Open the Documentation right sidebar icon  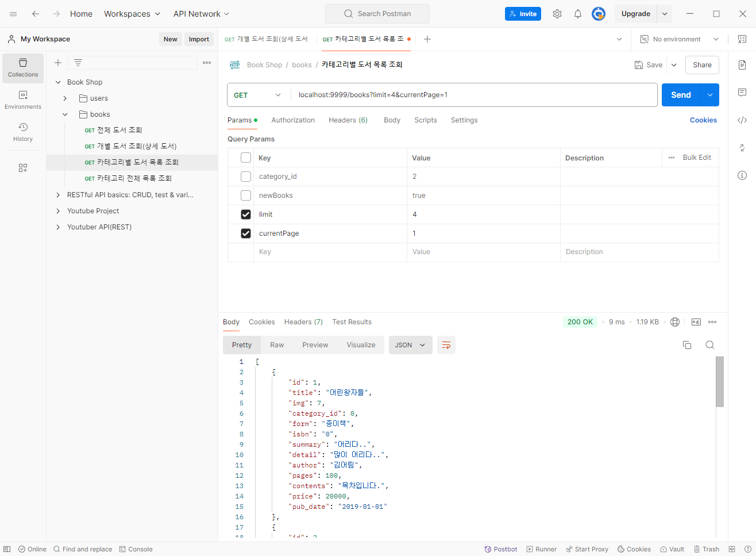click(x=742, y=64)
